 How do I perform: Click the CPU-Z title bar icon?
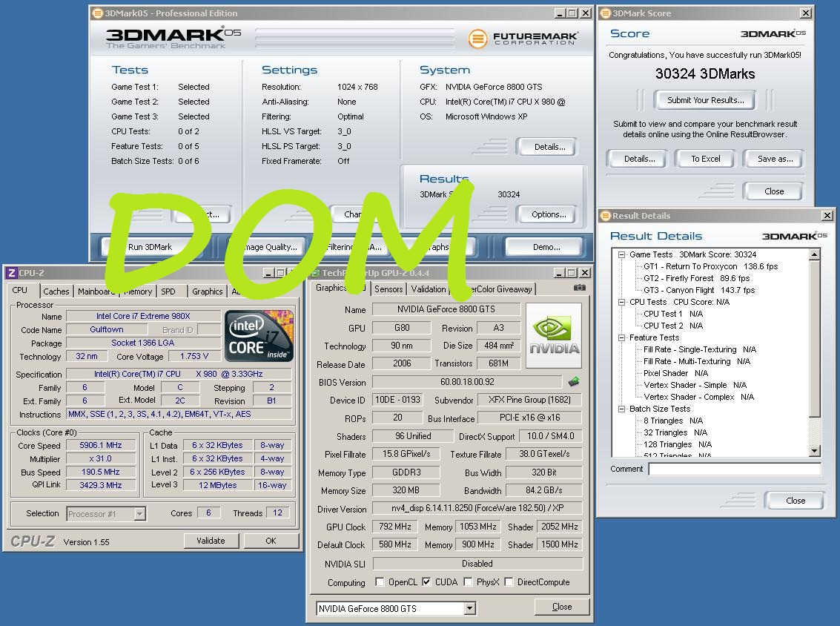[11, 273]
